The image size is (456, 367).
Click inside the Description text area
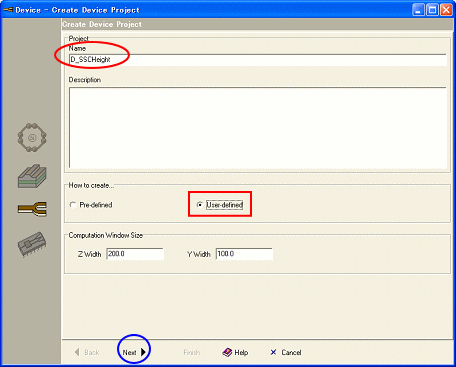(x=257, y=128)
